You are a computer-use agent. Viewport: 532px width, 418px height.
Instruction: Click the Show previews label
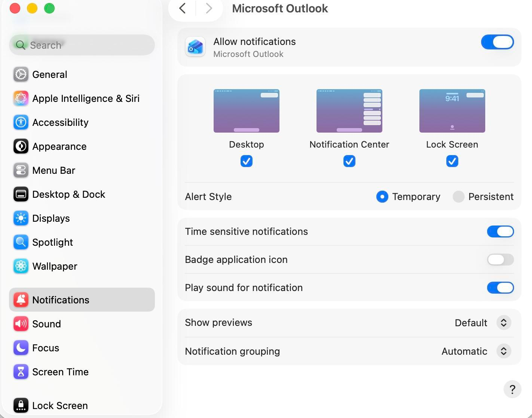coord(219,322)
